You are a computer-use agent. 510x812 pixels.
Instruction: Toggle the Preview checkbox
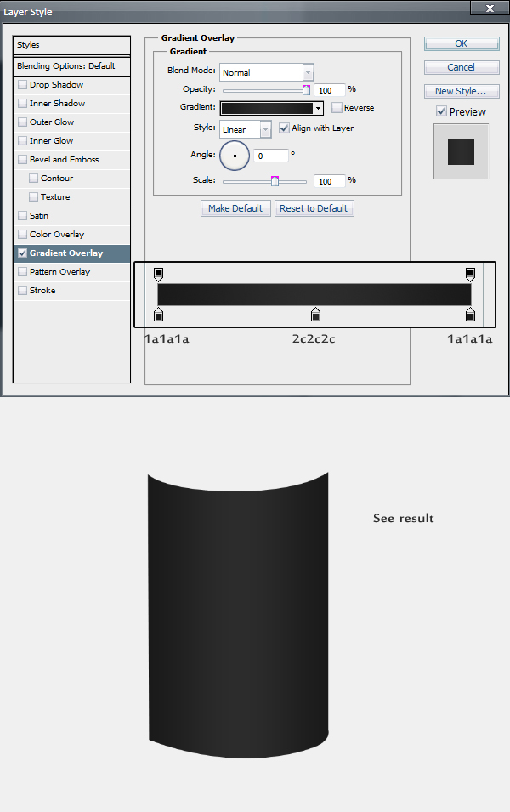441,111
